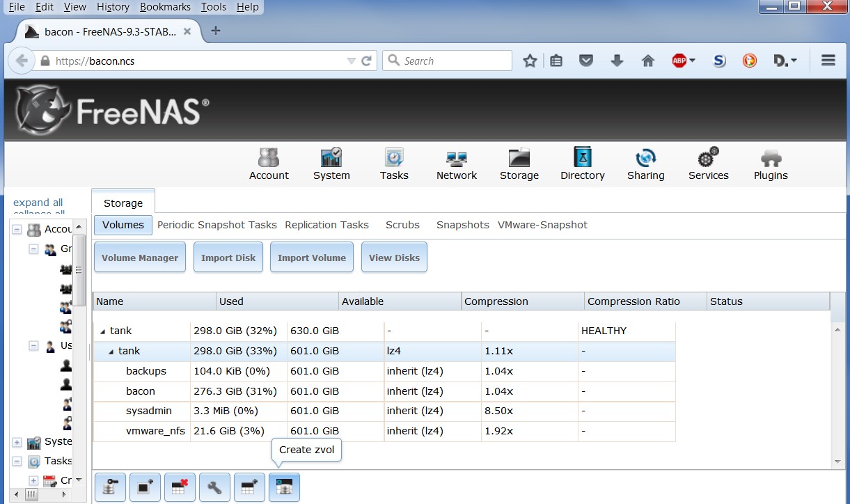Screen dimensions: 850x504
Task: Click the FreeNAS logo
Action: pos(111,110)
